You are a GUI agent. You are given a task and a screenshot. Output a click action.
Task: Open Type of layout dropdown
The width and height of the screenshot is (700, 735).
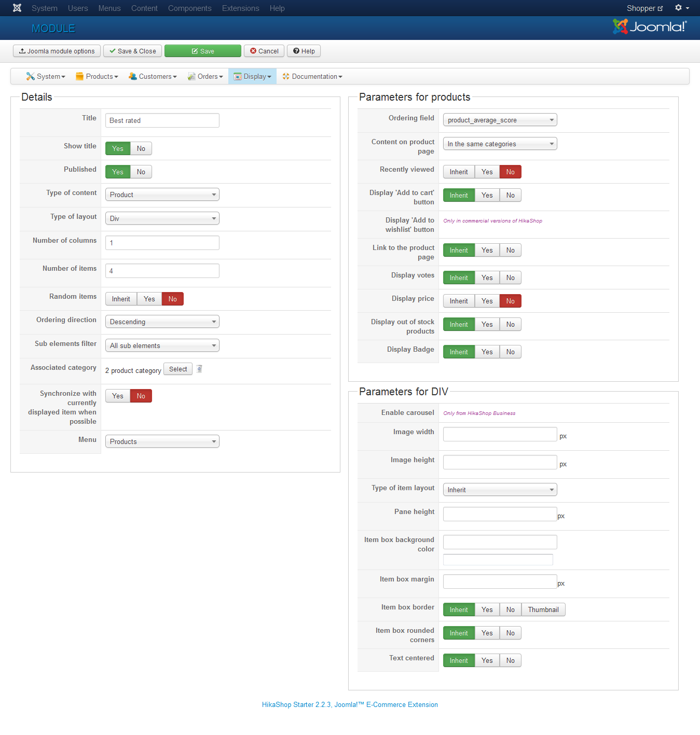point(162,218)
